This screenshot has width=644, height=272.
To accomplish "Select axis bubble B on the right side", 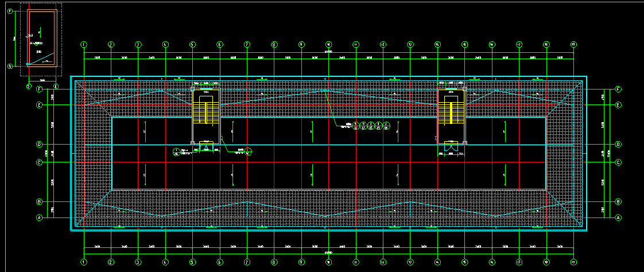I will [x=618, y=202].
